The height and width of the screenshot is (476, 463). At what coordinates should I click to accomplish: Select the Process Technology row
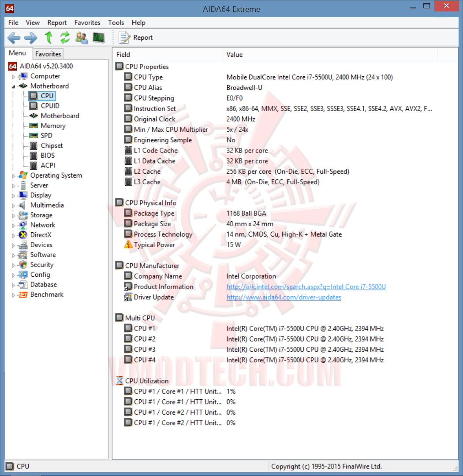285,234
